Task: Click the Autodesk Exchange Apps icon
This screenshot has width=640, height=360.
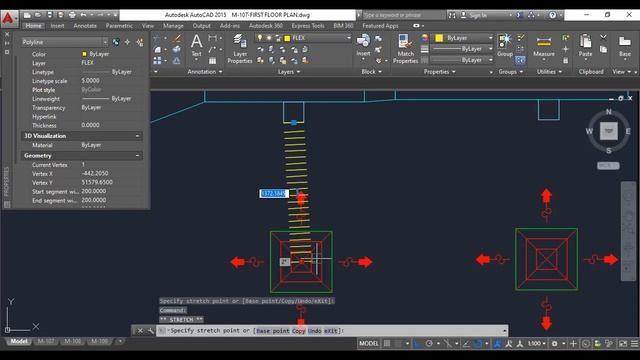Action: [x=520, y=15]
